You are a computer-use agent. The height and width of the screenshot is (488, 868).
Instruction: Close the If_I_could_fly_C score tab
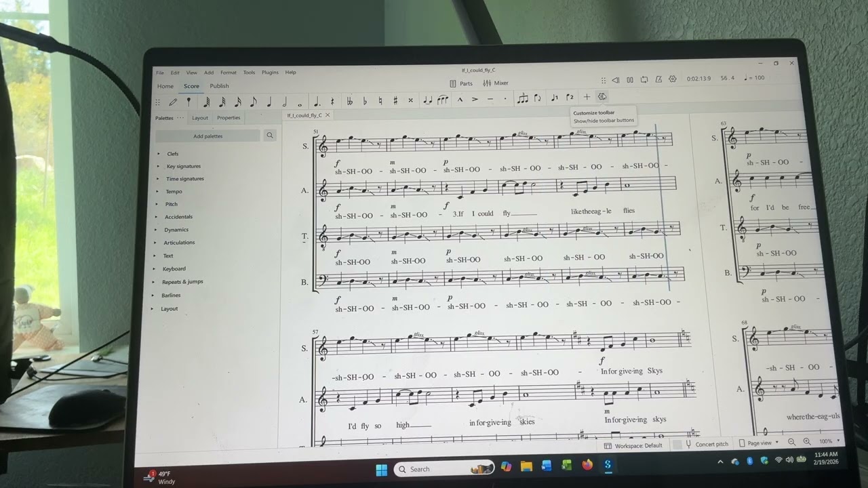(327, 115)
